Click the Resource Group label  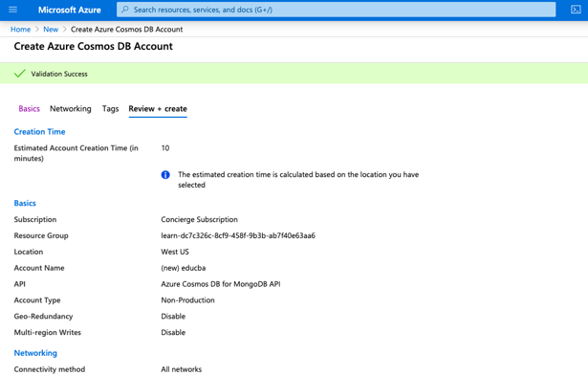pyautogui.click(x=41, y=235)
